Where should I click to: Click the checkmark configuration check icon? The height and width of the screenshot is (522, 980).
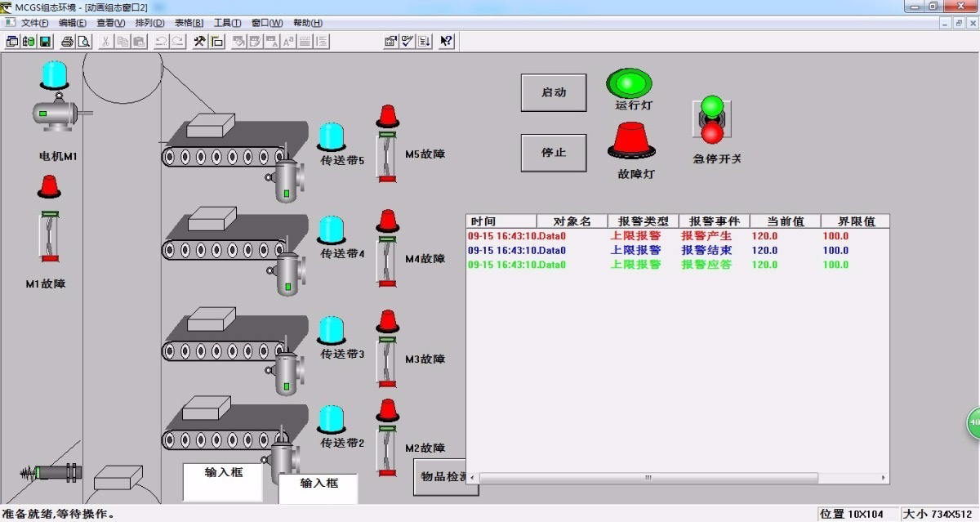(x=407, y=42)
